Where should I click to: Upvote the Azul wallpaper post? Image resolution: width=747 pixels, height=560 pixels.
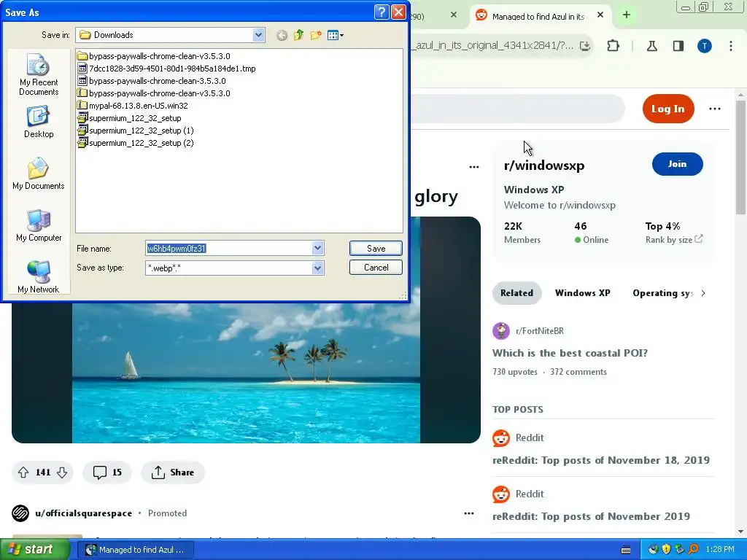pos(23,472)
